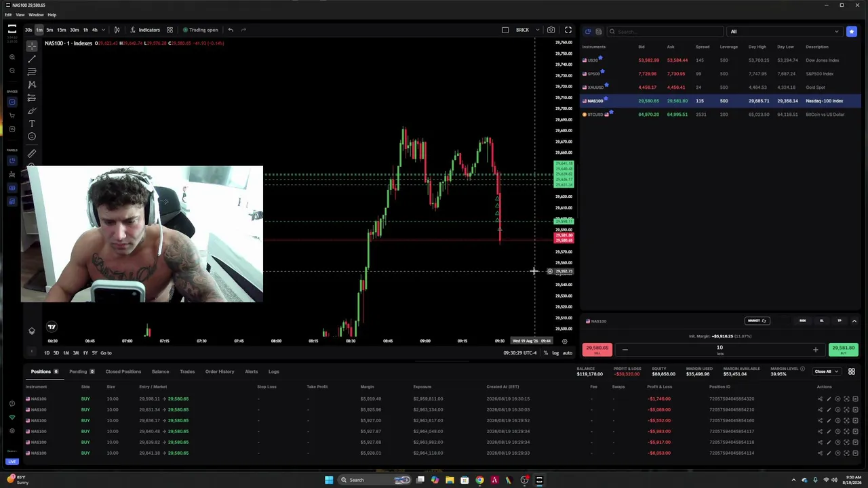Toggle the SL stop loss option
This screenshot has height=488, width=868.
[x=821, y=321]
